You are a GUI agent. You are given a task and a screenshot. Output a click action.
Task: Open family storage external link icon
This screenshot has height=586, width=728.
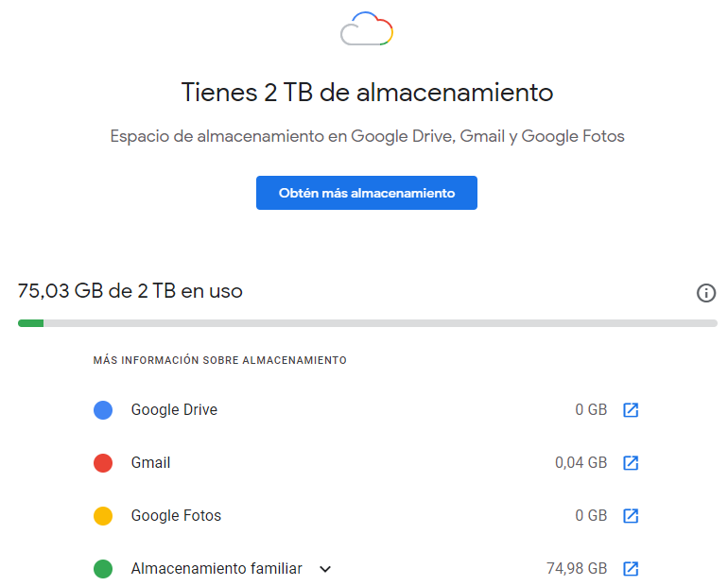tap(631, 569)
